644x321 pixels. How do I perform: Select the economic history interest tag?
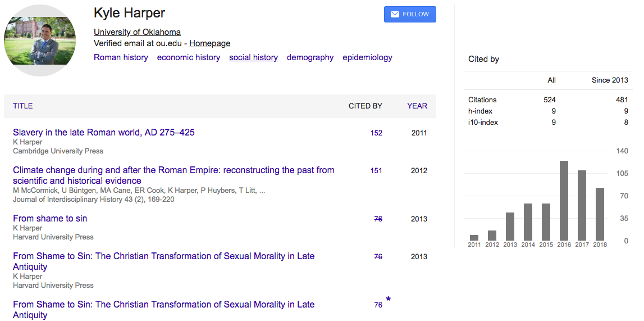click(189, 57)
